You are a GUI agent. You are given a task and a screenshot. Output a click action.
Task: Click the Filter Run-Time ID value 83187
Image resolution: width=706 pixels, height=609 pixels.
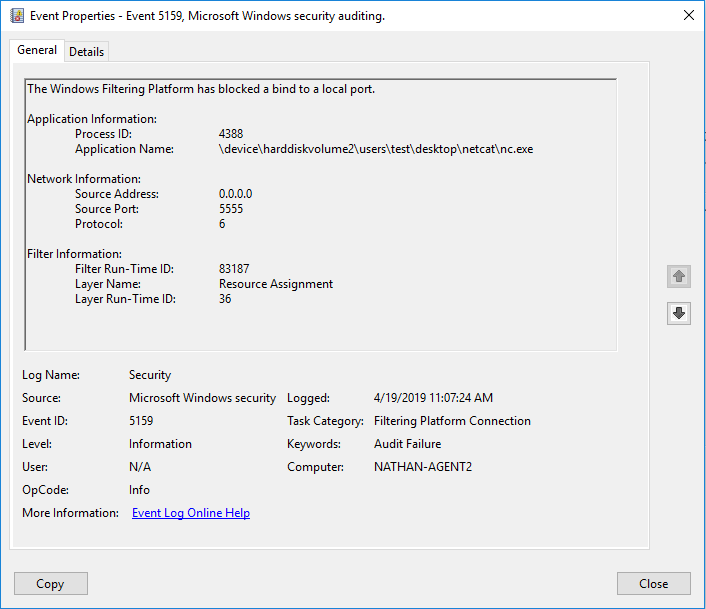coord(234,269)
